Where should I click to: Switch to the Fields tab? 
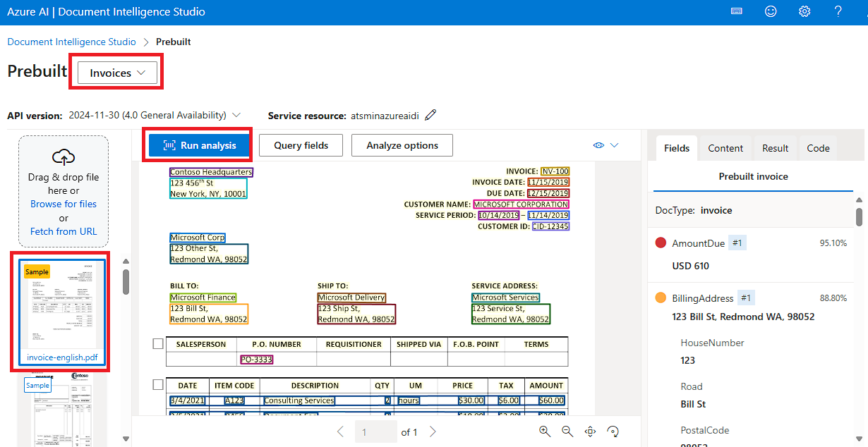[x=677, y=148]
